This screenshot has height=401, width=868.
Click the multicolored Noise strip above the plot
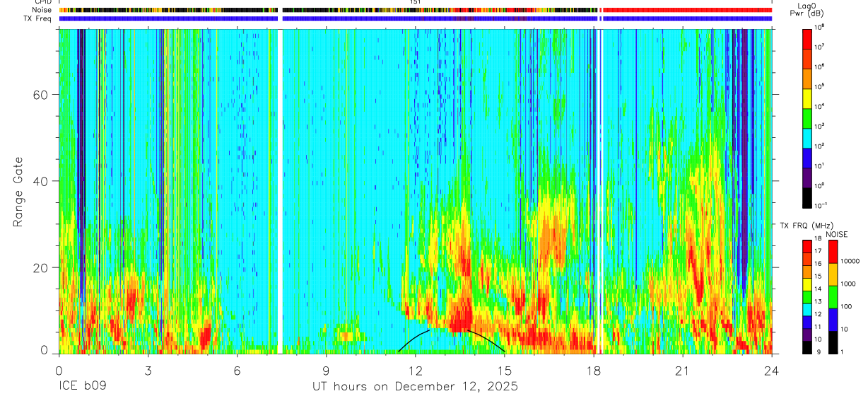[x=415, y=10]
